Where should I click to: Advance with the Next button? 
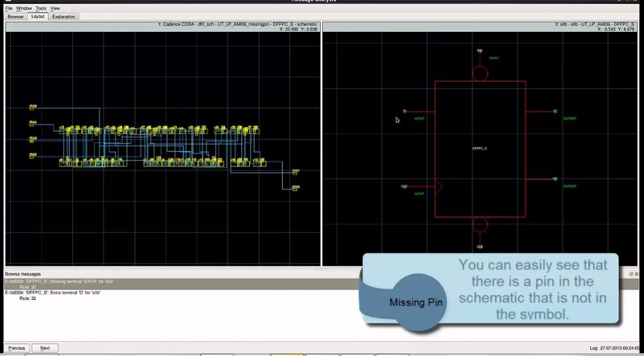tap(45, 348)
